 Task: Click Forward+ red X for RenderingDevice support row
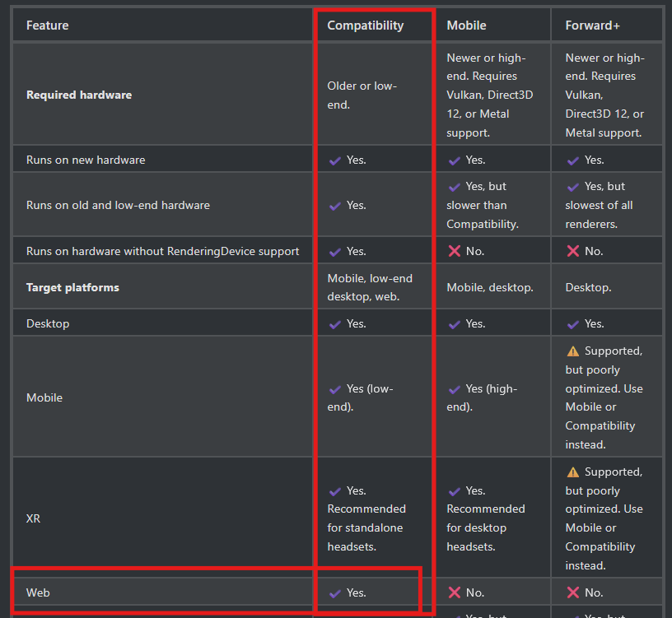572,251
